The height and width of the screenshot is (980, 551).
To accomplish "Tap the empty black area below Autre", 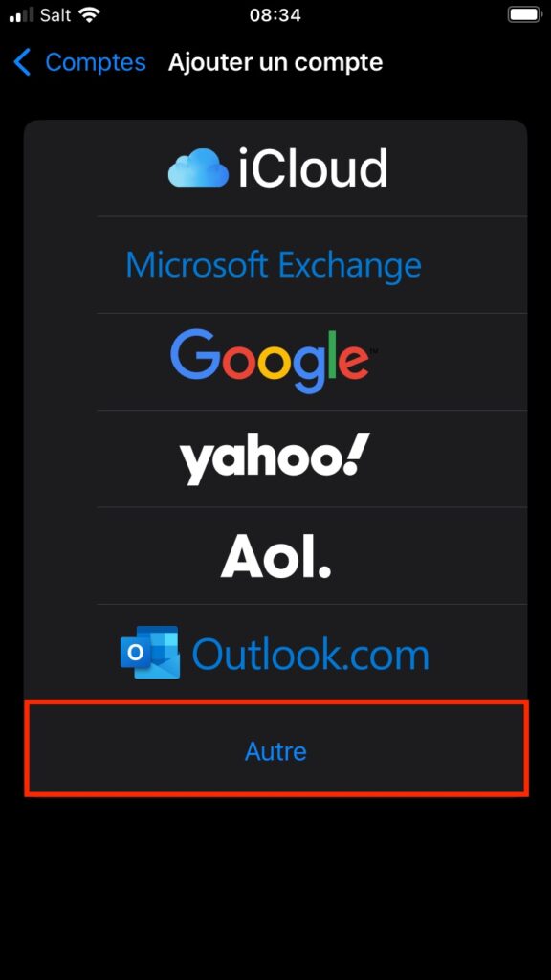I will pos(275,887).
